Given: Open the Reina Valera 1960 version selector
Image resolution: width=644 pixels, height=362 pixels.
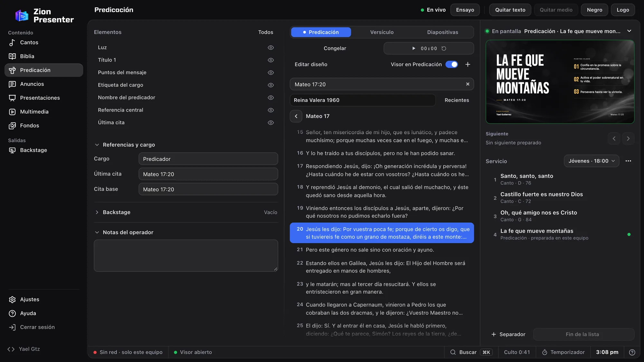Looking at the screenshot, I should 363,100.
